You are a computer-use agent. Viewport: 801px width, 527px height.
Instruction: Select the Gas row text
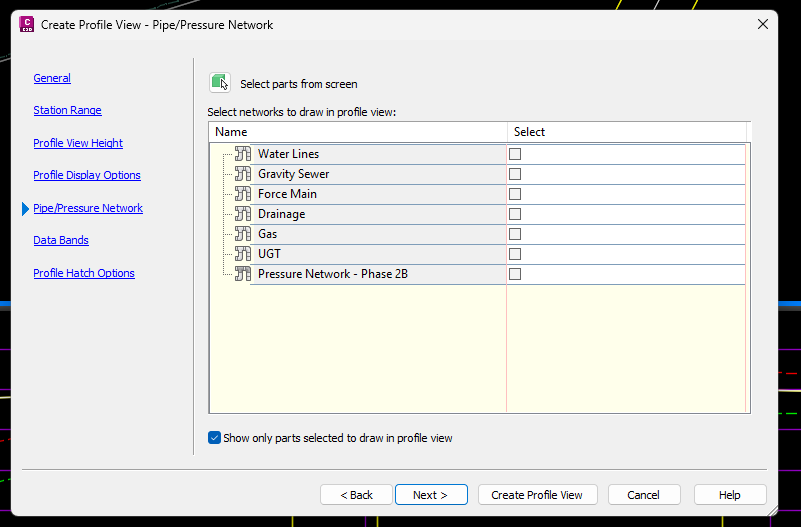pyautogui.click(x=267, y=234)
